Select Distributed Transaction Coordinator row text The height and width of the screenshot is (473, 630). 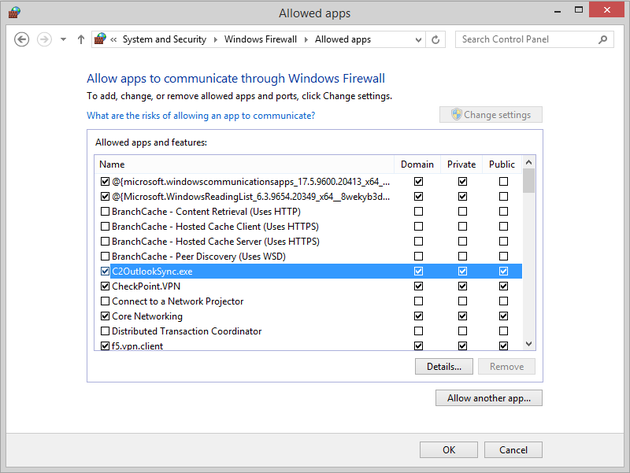point(186,331)
